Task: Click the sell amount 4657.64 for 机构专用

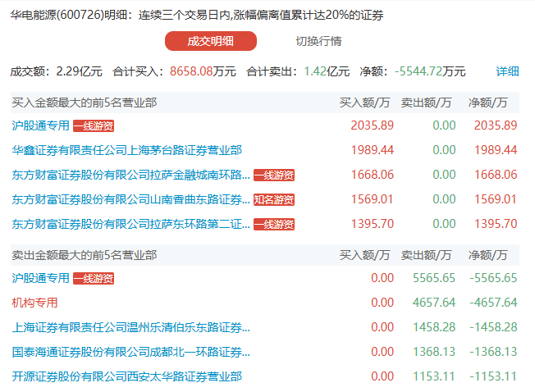Action: (434, 303)
